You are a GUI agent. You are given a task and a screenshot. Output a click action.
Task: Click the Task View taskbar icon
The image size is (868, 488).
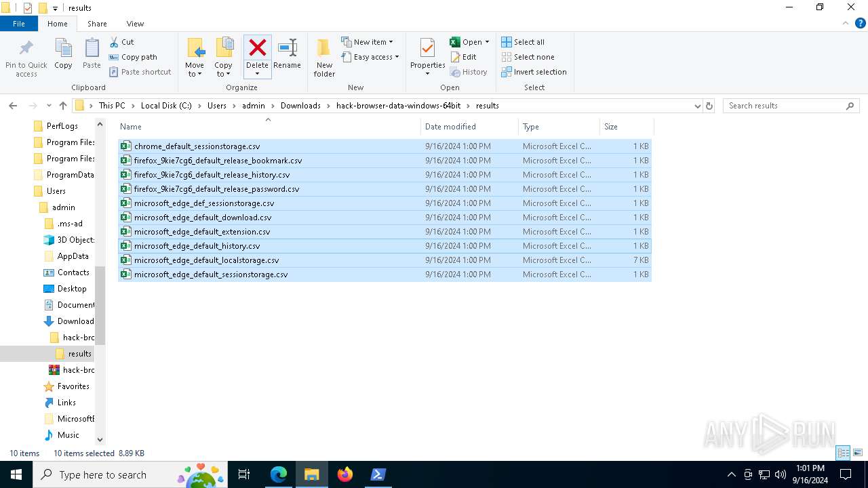(x=244, y=474)
